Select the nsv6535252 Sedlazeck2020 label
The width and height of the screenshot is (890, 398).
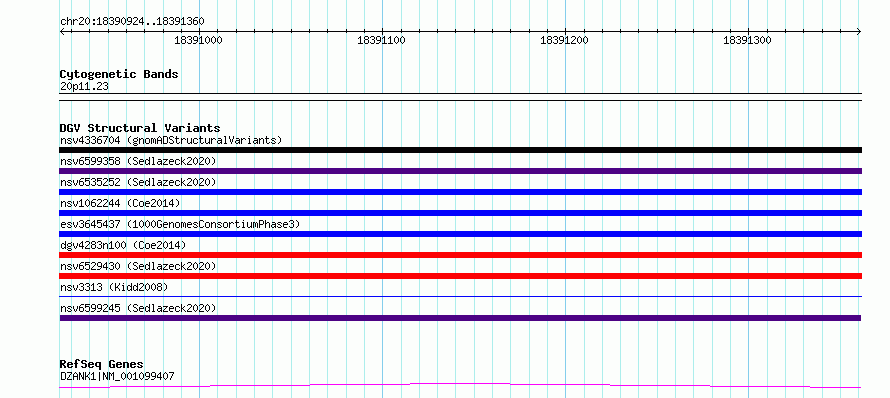point(138,182)
